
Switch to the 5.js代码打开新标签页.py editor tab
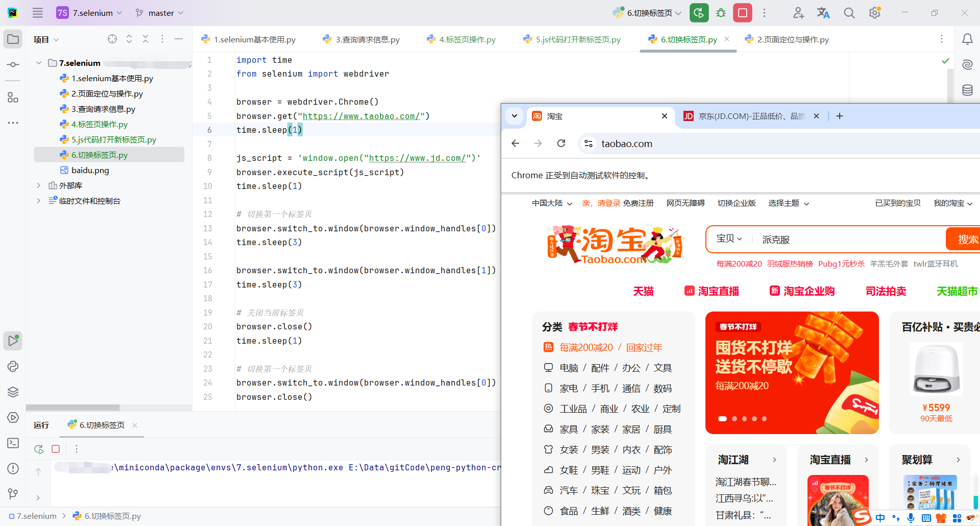(x=572, y=39)
